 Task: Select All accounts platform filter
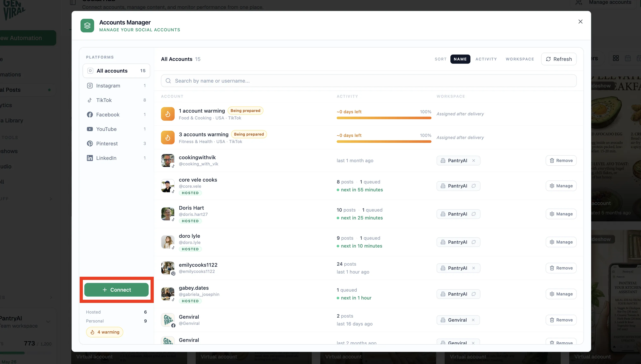116,71
